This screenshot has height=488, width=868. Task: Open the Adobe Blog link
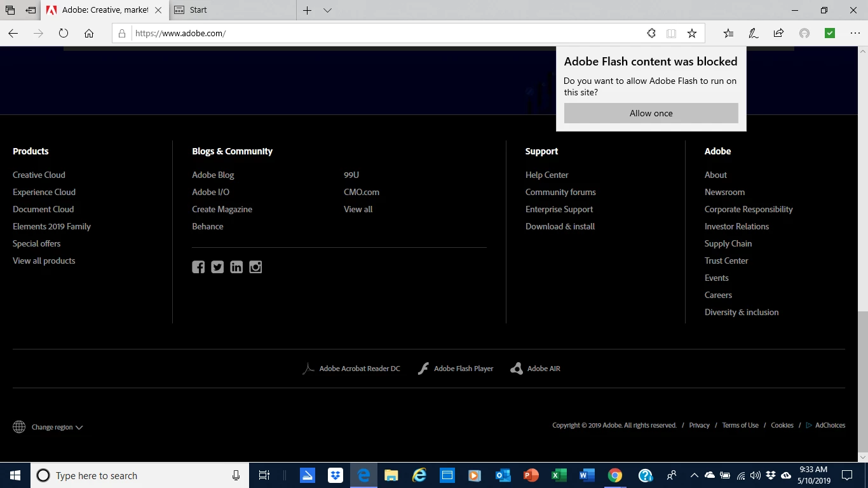213,175
